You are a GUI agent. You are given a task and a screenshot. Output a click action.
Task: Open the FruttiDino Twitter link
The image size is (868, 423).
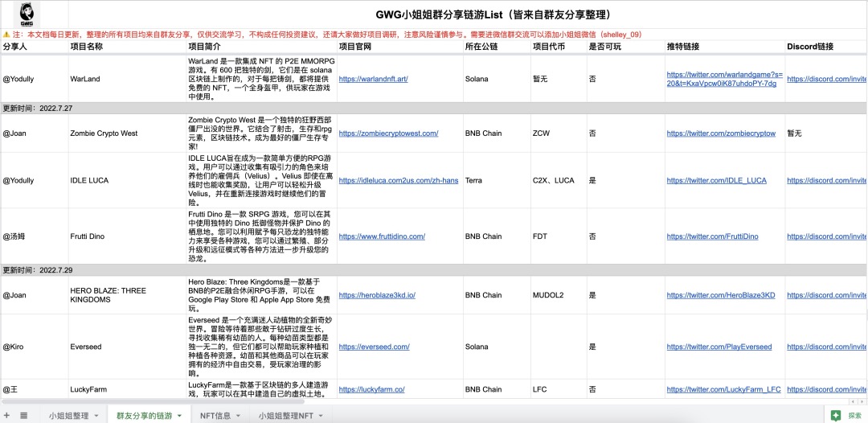712,236
